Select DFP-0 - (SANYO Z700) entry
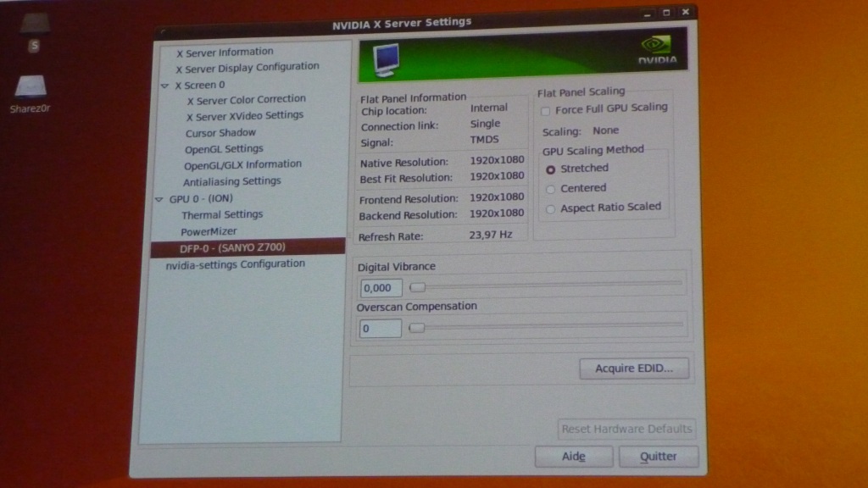The width and height of the screenshot is (868, 488). pos(248,247)
